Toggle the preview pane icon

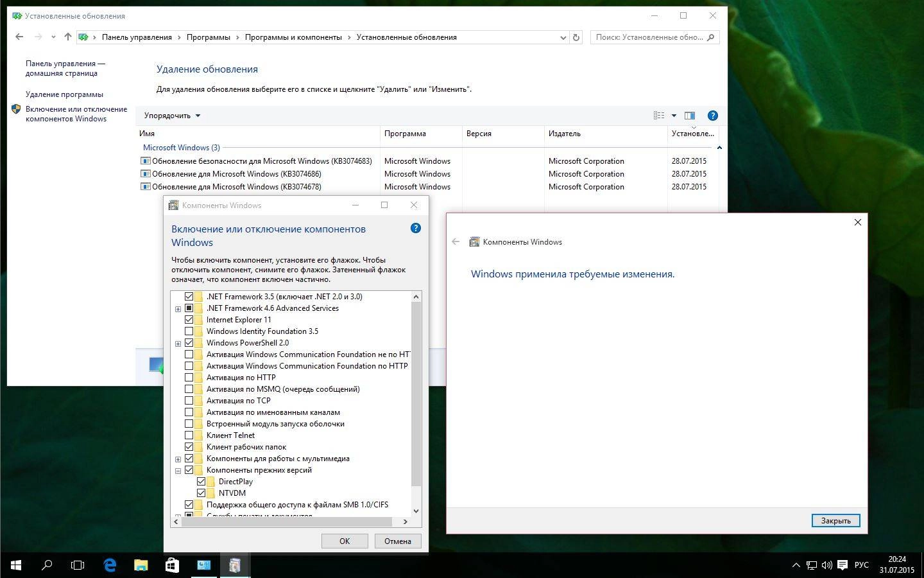click(x=690, y=116)
